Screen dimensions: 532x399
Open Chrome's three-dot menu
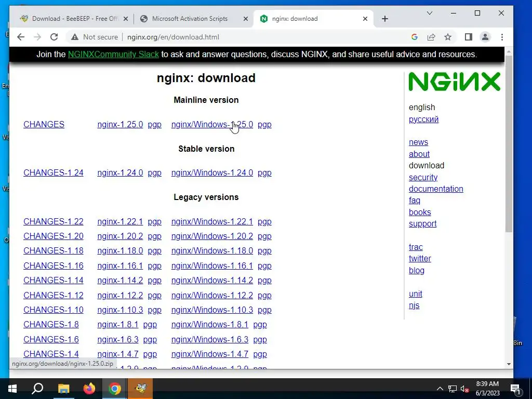click(502, 37)
